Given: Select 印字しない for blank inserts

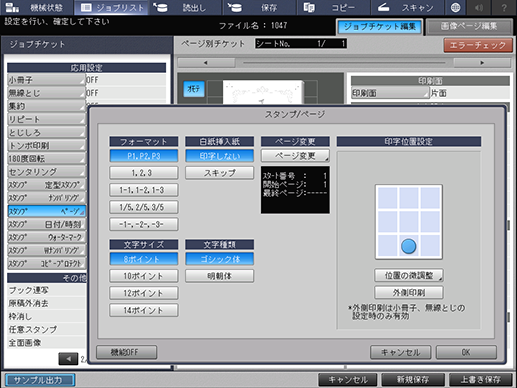Looking at the screenshot, I should 220,156.
